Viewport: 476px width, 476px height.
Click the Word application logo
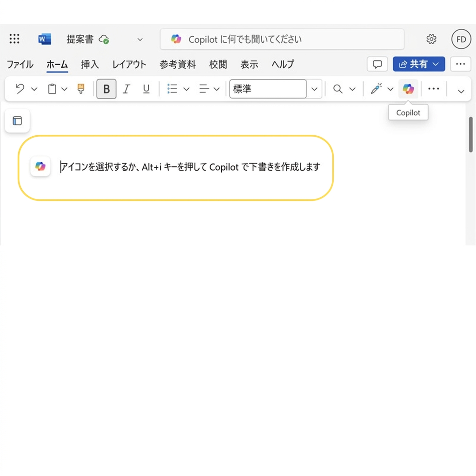(45, 39)
